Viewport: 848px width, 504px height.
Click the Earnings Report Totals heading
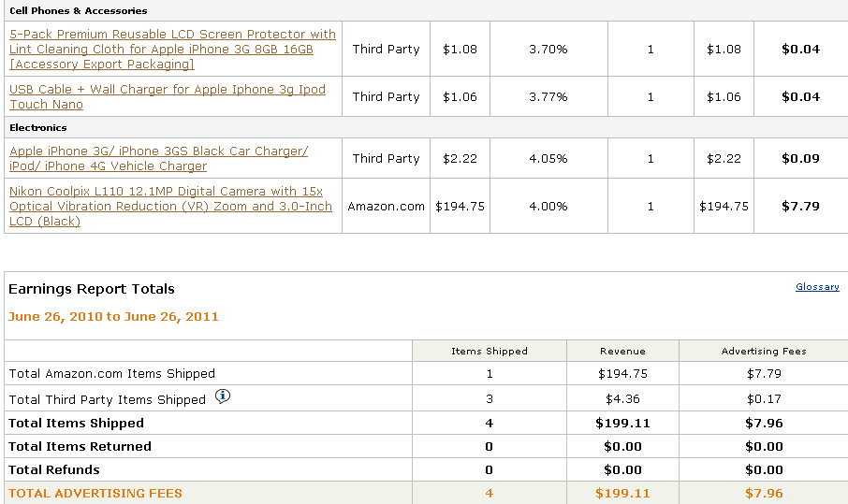pyautogui.click(x=92, y=289)
